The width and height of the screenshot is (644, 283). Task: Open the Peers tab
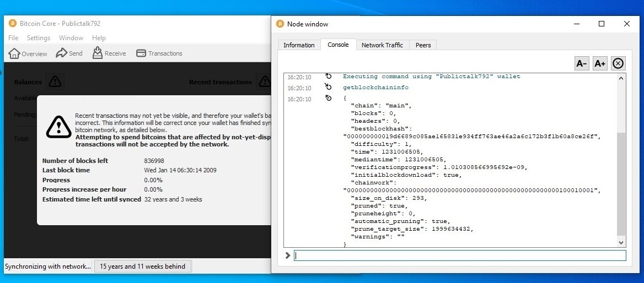[x=423, y=45]
